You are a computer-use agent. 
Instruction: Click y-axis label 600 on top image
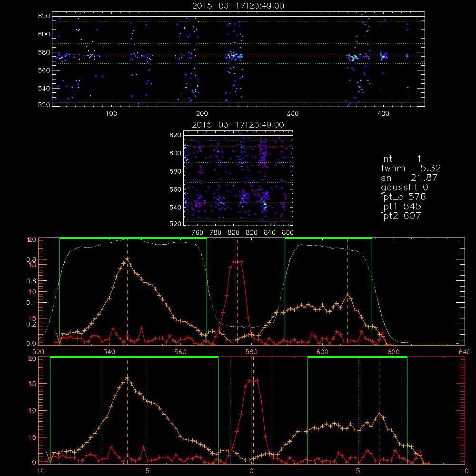[x=44, y=34]
